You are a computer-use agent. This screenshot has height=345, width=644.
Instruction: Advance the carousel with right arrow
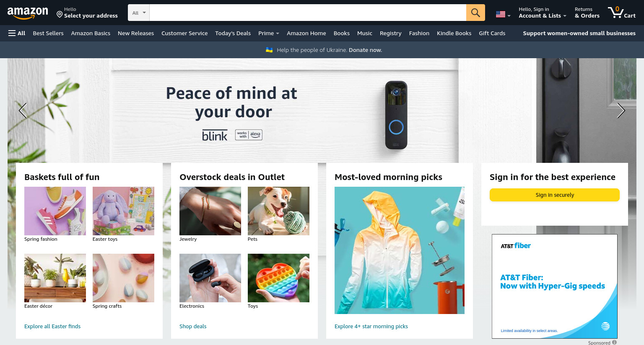pos(621,111)
